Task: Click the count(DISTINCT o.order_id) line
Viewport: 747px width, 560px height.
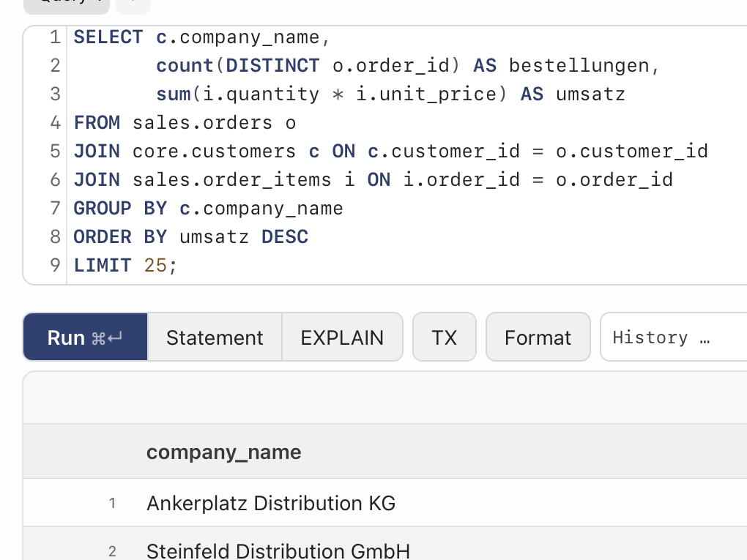Action: tap(408, 65)
